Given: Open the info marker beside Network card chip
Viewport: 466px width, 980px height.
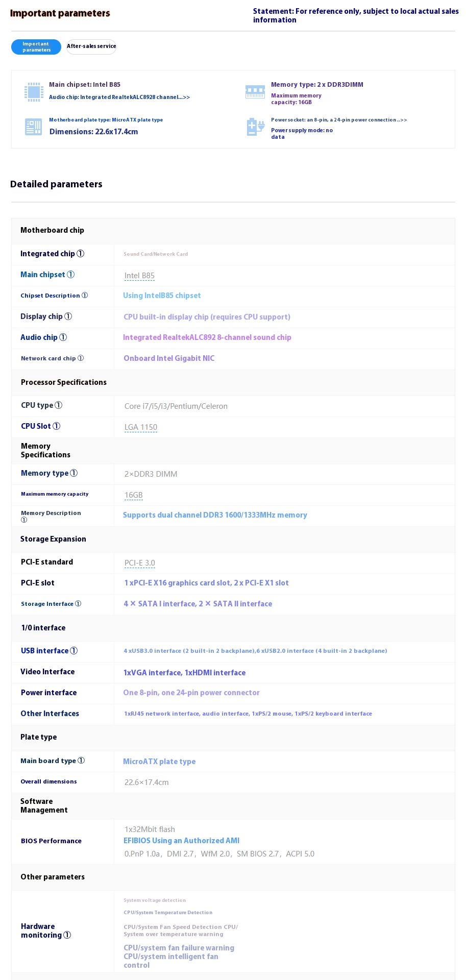Looking at the screenshot, I should pyautogui.click(x=81, y=358).
